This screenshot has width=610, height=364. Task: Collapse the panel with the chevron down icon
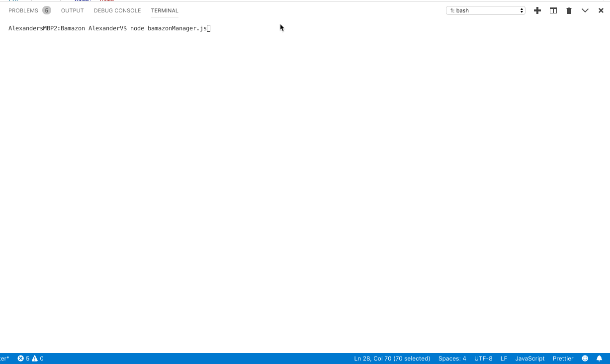(x=585, y=10)
